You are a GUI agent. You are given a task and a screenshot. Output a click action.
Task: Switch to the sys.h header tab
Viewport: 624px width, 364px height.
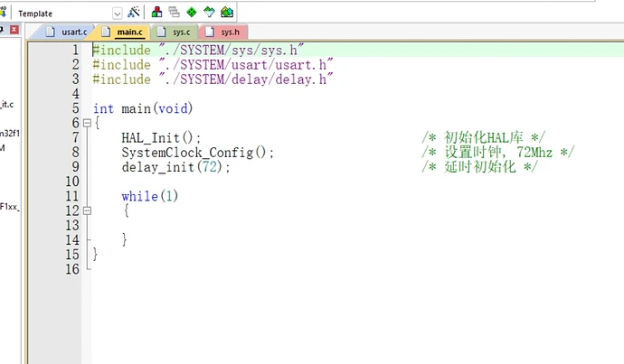(x=229, y=33)
